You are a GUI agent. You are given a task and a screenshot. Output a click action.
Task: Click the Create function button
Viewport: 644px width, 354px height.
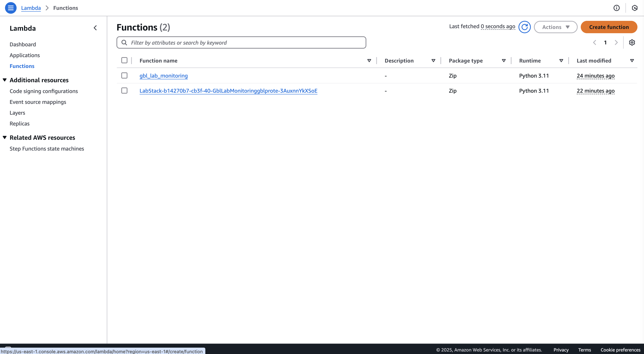(609, 27)
